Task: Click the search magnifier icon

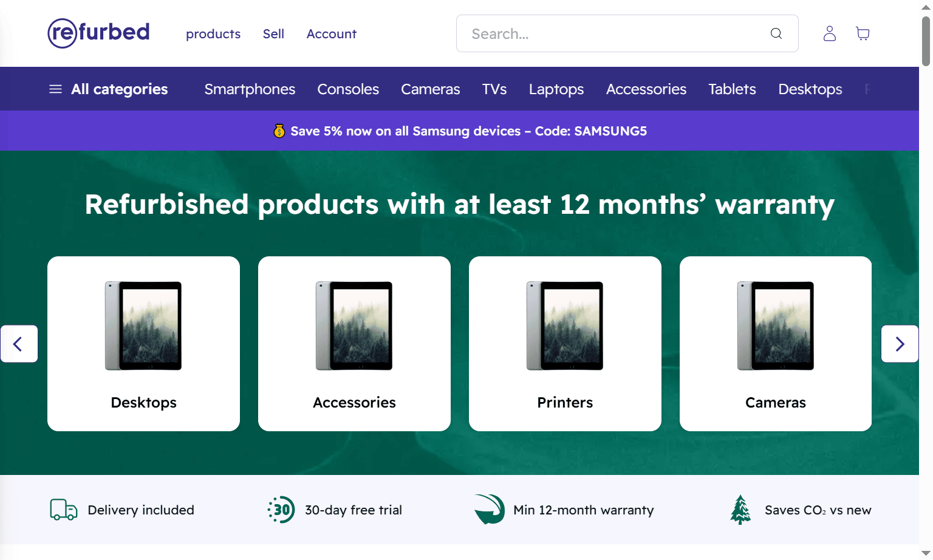Action: pos(776,33)
